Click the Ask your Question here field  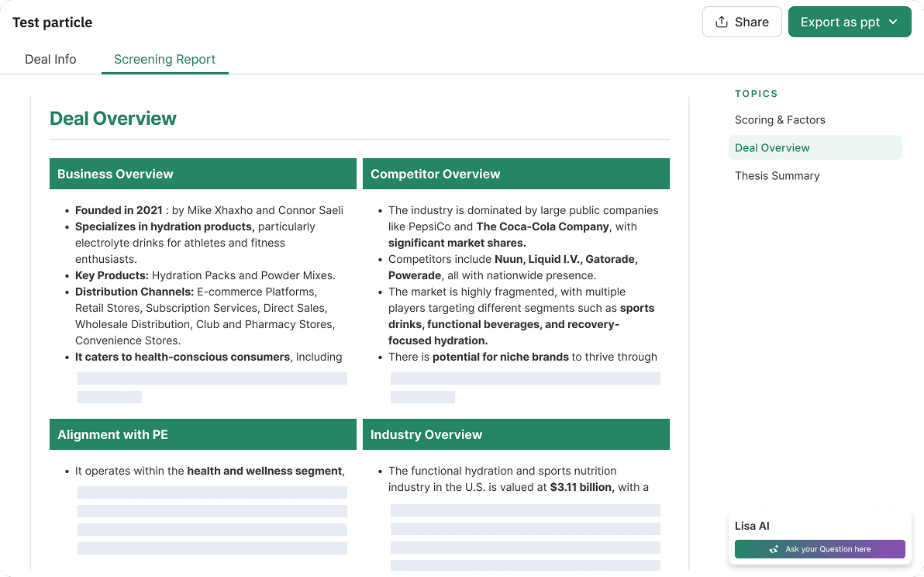coord(819,549)
